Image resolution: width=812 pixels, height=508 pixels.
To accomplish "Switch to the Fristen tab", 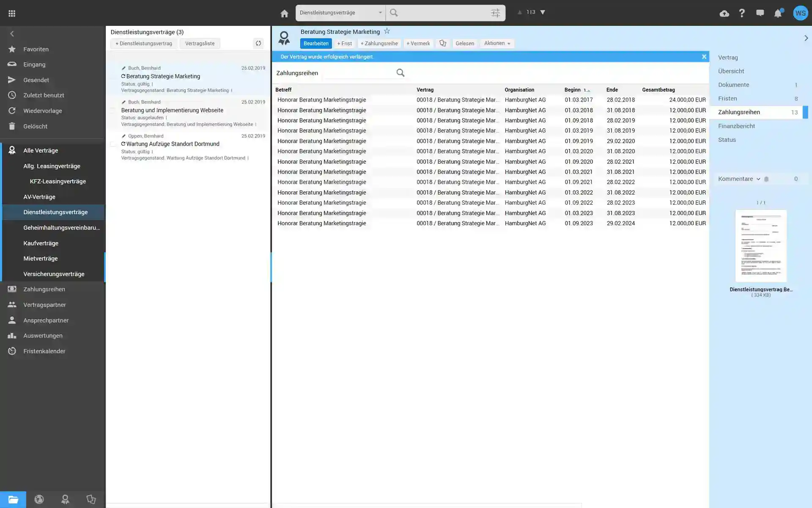I will (727, 98).
